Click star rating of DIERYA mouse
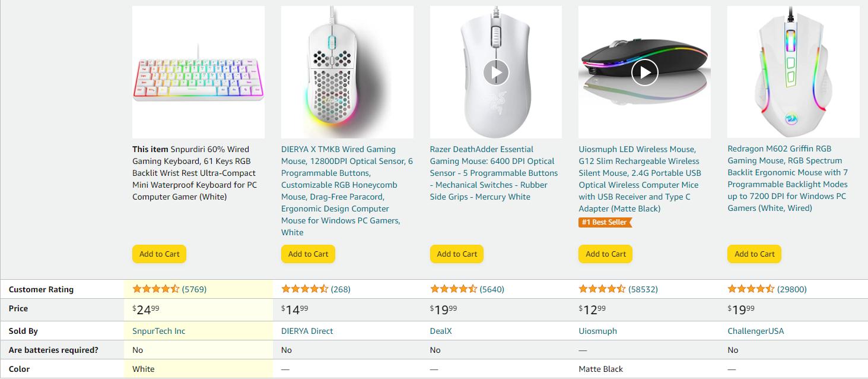This screenshot has width=868, height=379. coord(304,289)
